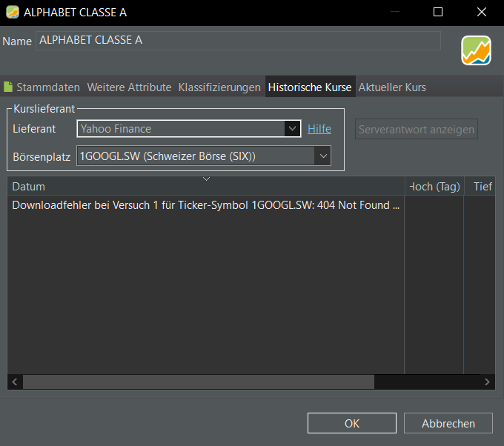Image resolution: width=504 pixels, height=446 pixels.
Task: Click the horizontal scrollbar left arrow
Action: click(x=15, y=382)
